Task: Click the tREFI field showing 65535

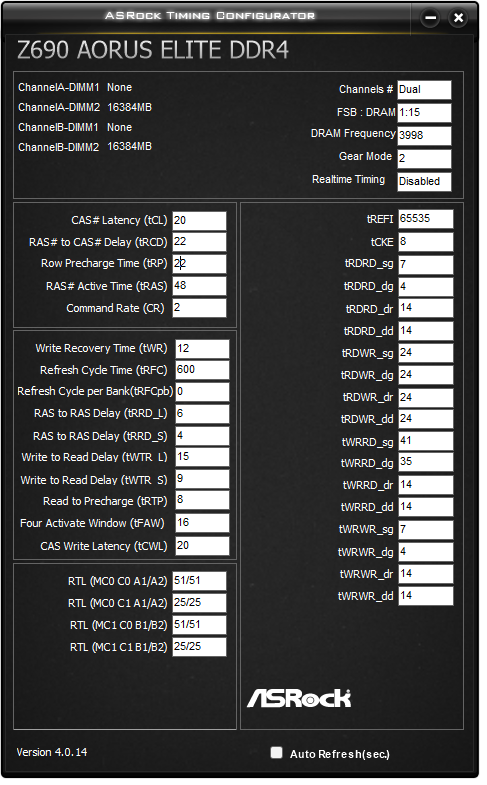Action: coord(426,219)
